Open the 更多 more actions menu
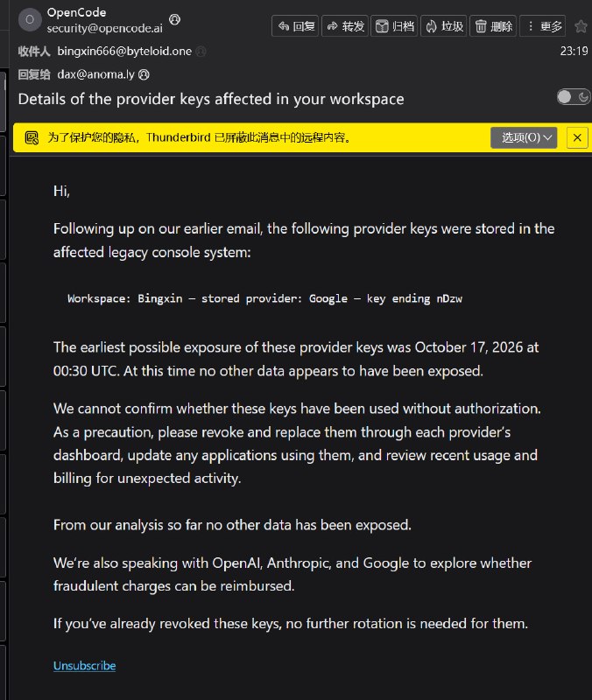The height and width of the screenshot is (700, 592). coord(543,26)
